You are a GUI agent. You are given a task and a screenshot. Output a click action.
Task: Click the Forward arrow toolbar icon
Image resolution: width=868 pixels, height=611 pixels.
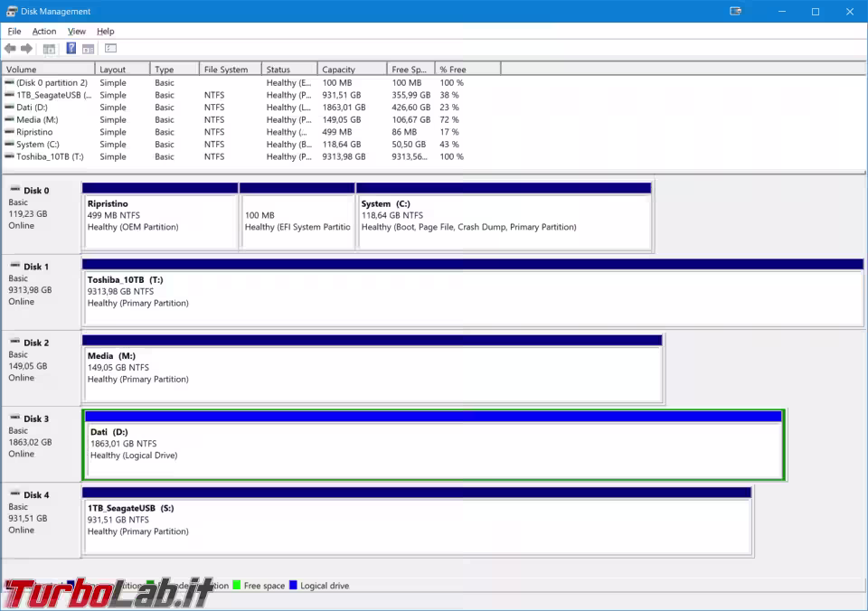click(26, 49)
